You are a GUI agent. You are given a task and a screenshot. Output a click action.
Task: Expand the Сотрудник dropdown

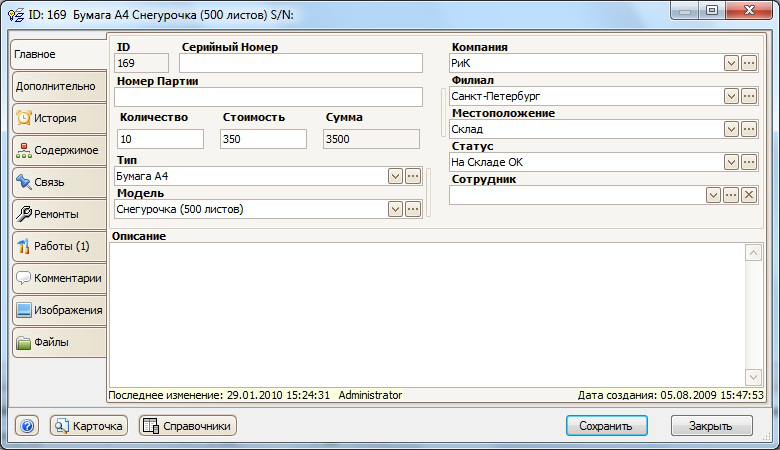click(x=713, y=195)
